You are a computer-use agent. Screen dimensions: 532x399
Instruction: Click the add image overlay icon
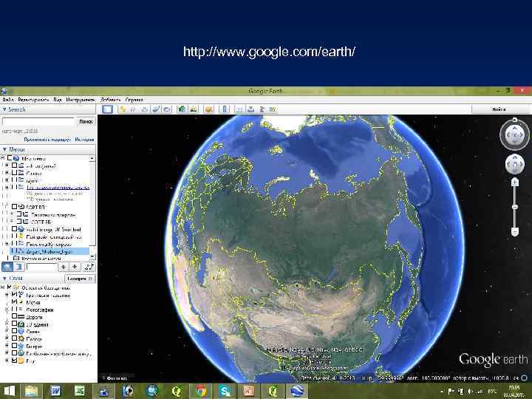point(156,109)
